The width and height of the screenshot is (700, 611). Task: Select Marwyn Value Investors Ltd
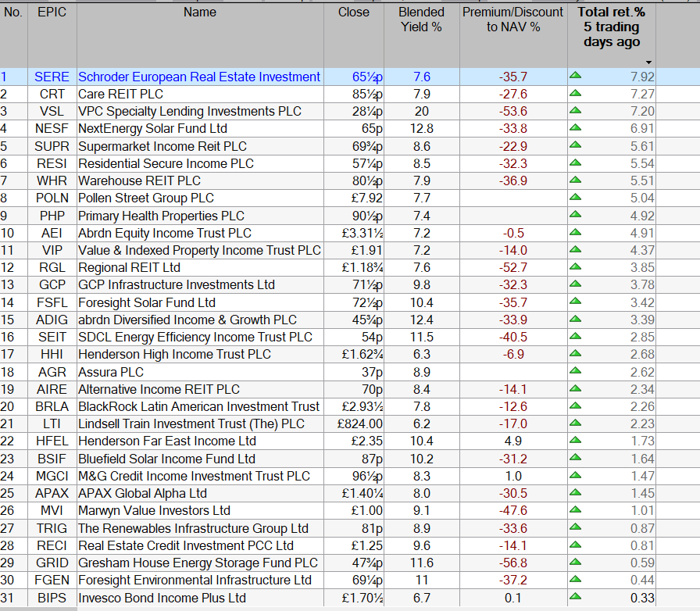[x=154, y=510]
